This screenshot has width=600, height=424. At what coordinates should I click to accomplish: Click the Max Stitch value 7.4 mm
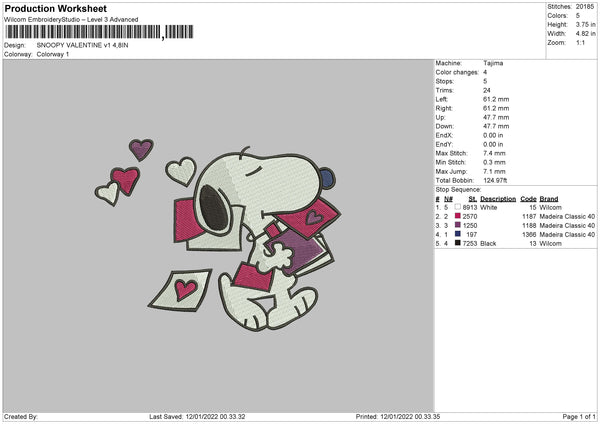pos(494,153)
